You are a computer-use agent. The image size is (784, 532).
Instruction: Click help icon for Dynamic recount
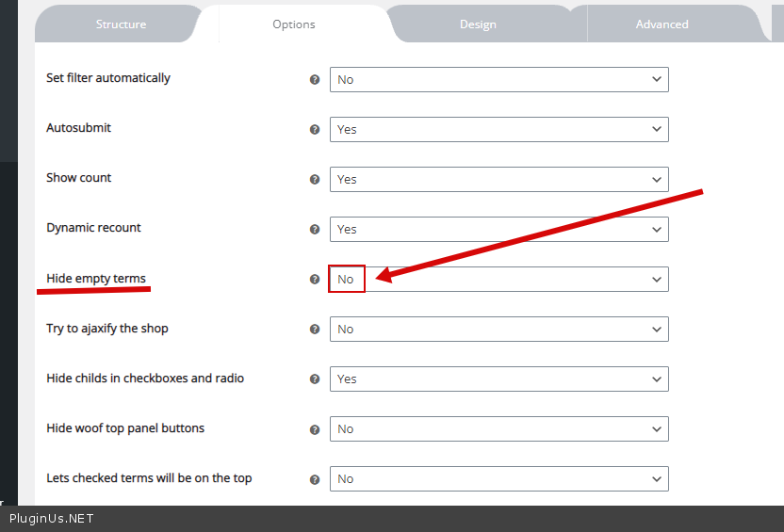315,230
